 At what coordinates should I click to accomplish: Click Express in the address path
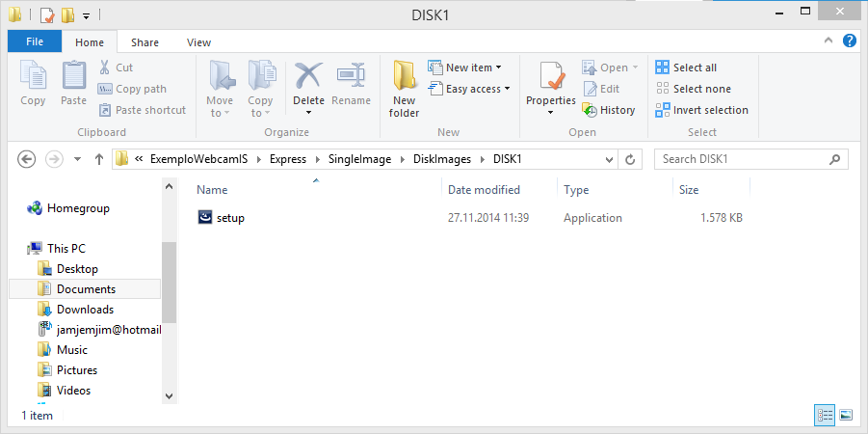tap(288, 159)
